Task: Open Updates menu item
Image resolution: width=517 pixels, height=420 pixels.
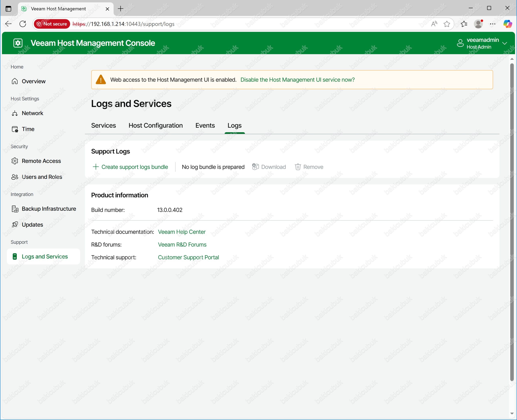Action: [33, 225]
